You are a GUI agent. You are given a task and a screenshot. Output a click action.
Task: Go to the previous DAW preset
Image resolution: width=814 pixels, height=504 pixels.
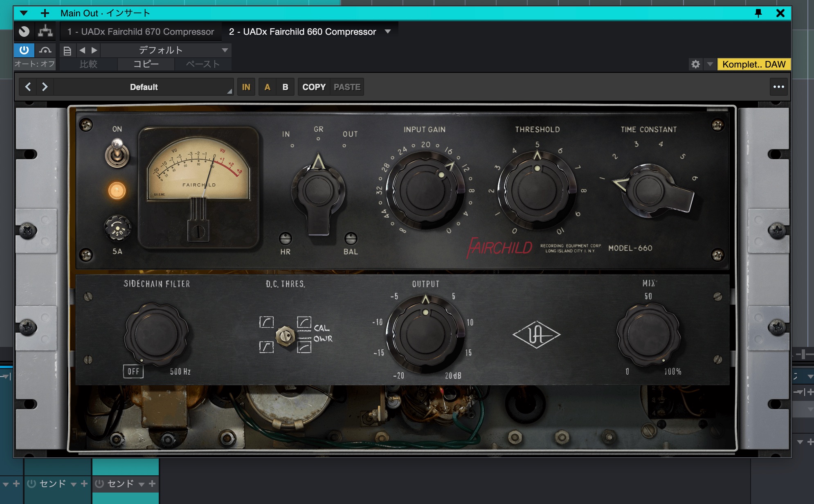click(x=82, y=50)
